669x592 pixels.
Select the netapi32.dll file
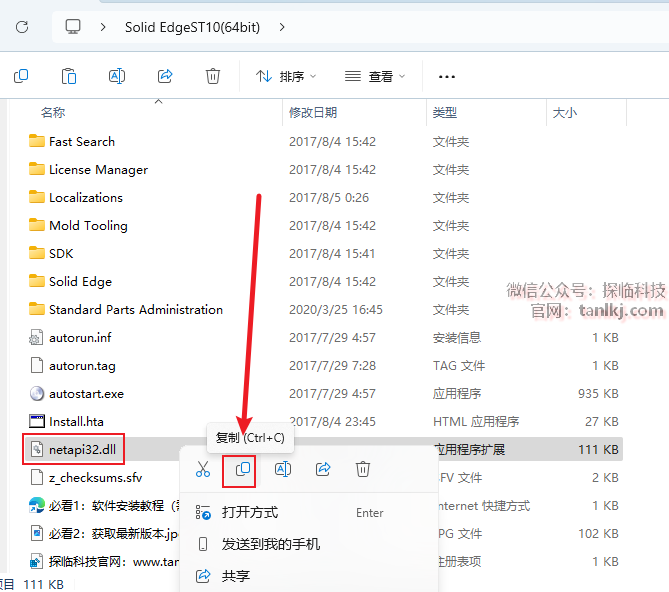coord(82,450)
